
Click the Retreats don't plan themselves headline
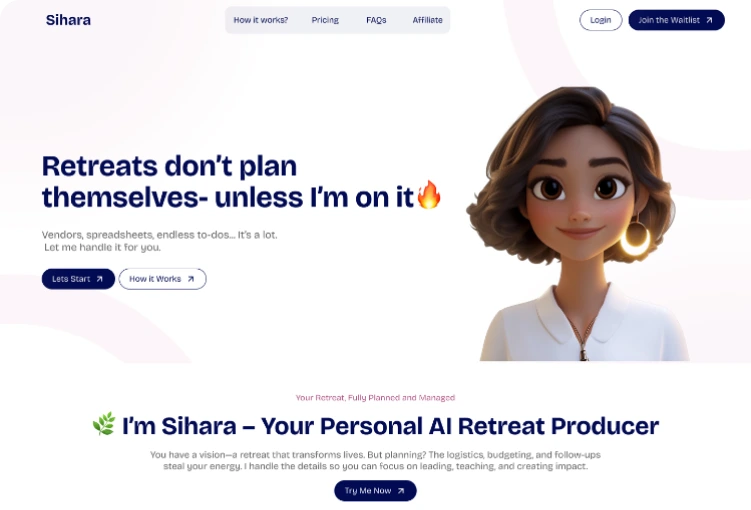pos(228,181)
